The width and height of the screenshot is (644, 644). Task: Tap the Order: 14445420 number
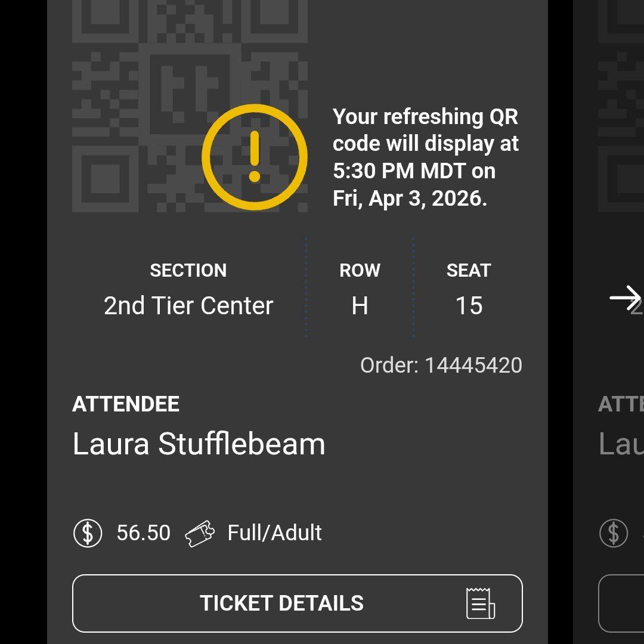pos(441,364)
